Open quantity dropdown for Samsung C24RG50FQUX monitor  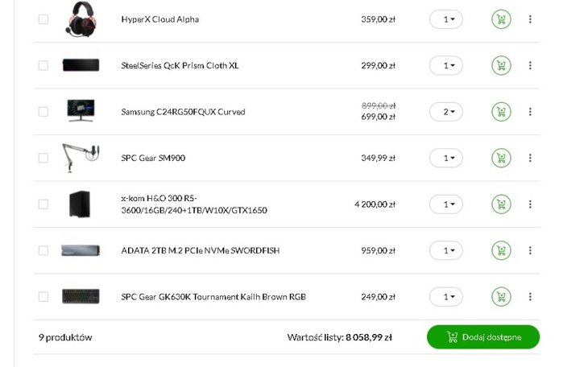pyautogui.click(x=446, y=112)
